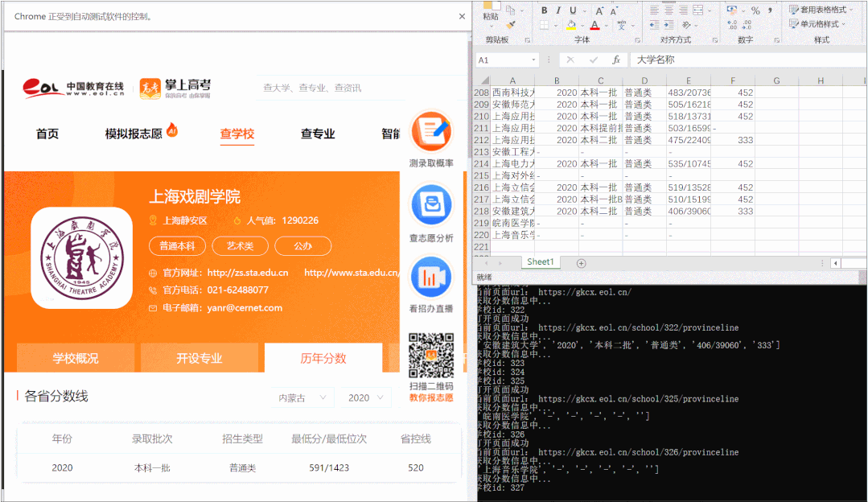This screenshot has height=502, width=868.
Task: Open the http://zs.sta.edu.cn official link
Action: 248,273
